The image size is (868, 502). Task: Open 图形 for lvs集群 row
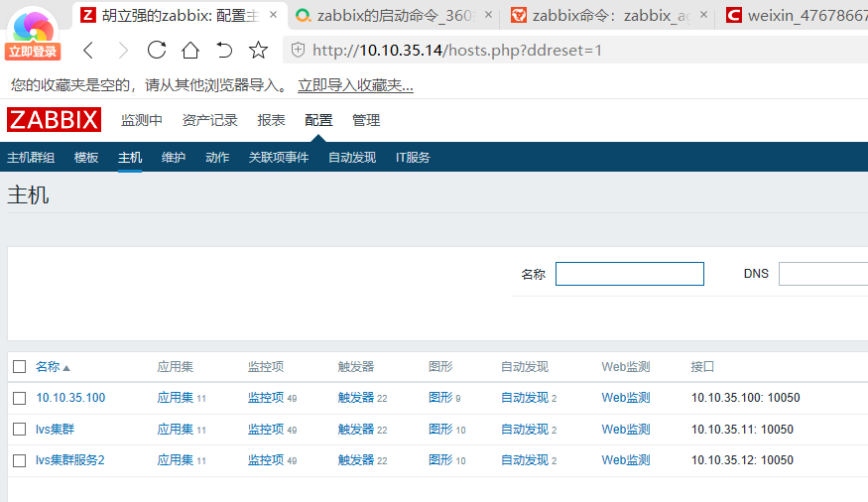coord(440,429)
